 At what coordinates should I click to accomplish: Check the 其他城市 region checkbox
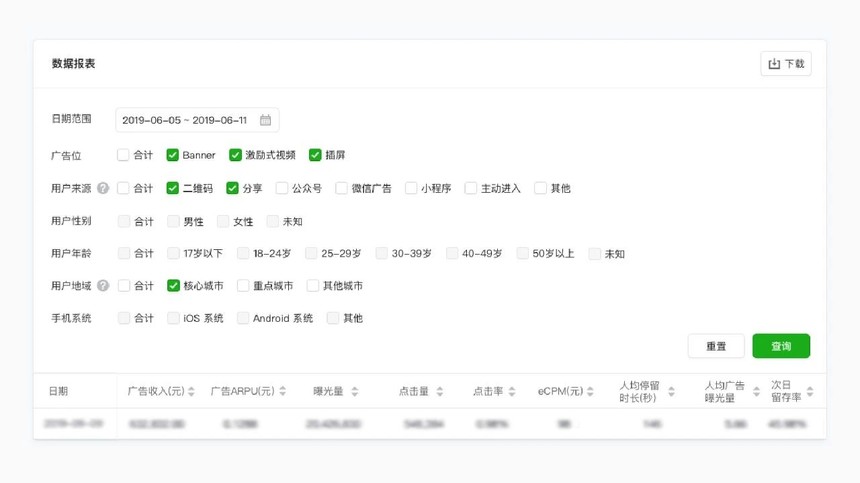(x=313, y=286)
